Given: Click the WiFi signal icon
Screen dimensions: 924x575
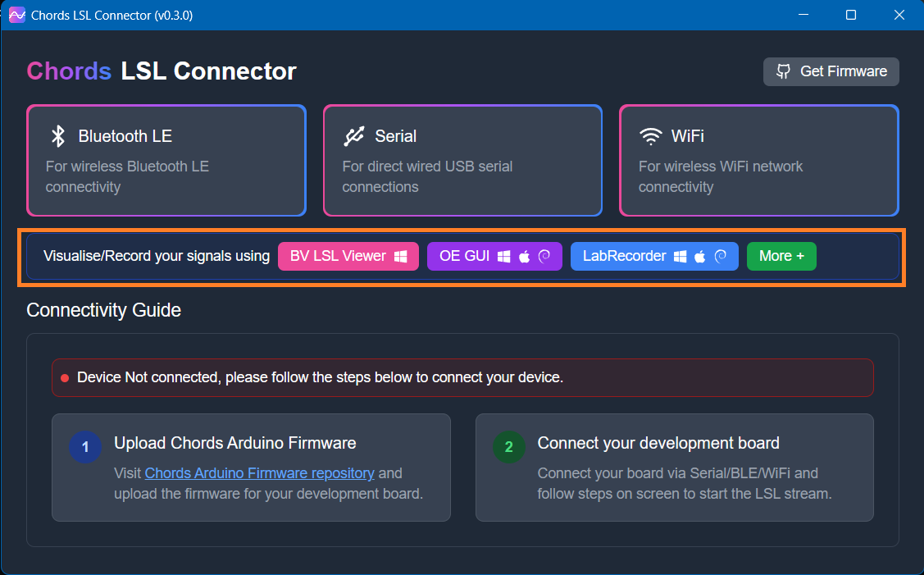Looking at the screenshot, I should coord(651,136).
